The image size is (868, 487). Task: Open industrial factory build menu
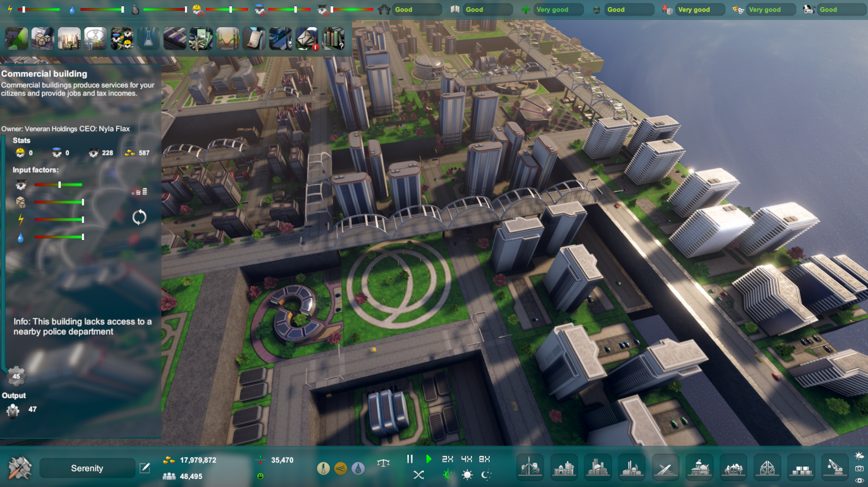click(632, 468)
